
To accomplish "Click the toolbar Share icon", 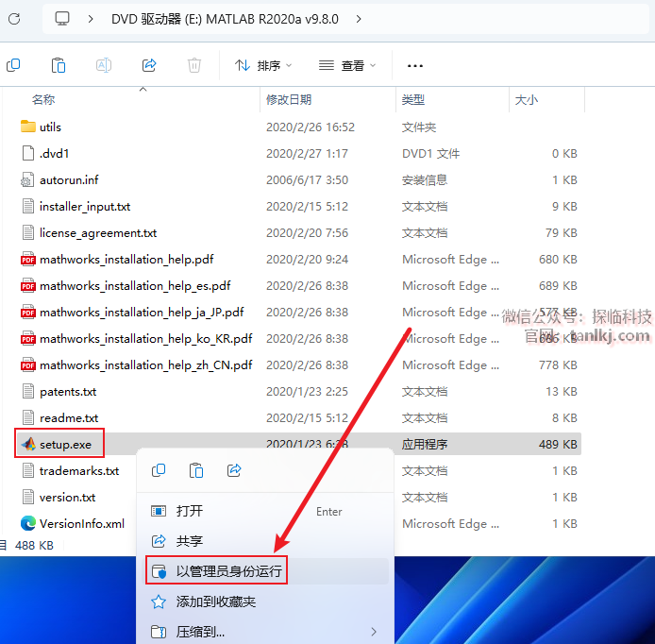I will [149, 65].
